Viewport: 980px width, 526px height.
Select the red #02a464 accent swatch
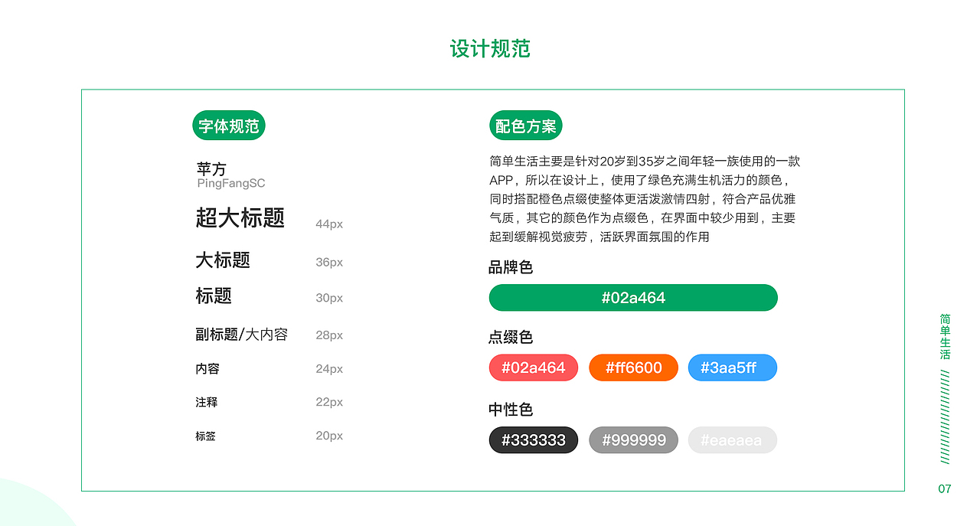point(534,367)
